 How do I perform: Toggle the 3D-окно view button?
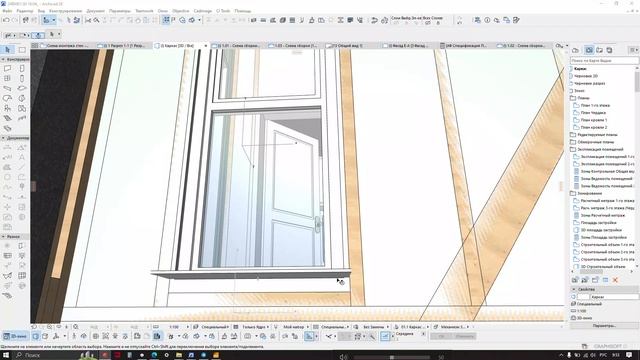pos(15,336)
